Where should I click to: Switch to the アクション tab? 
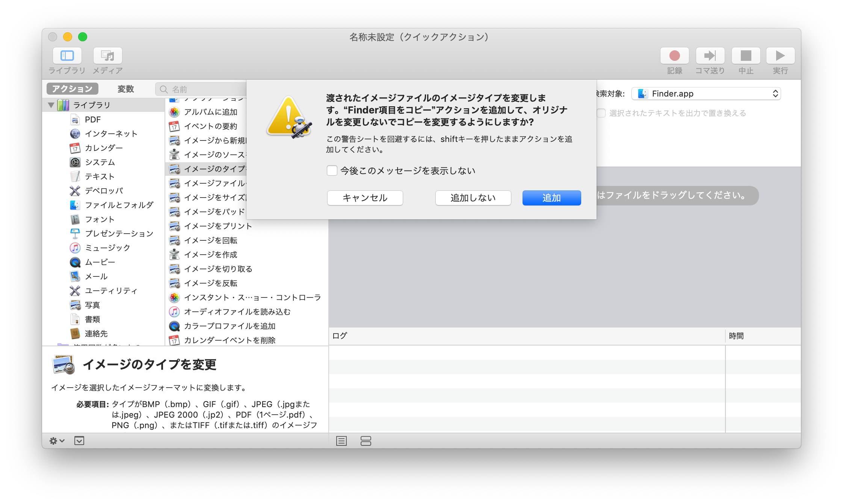pyautogui.click(x=73, y=89)
